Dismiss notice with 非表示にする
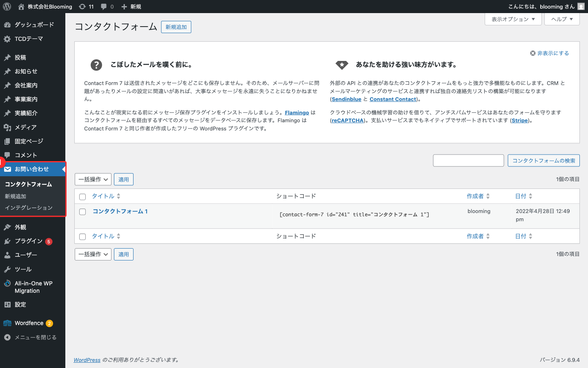This screenshot has height=368, width=588. coord(549,53)
